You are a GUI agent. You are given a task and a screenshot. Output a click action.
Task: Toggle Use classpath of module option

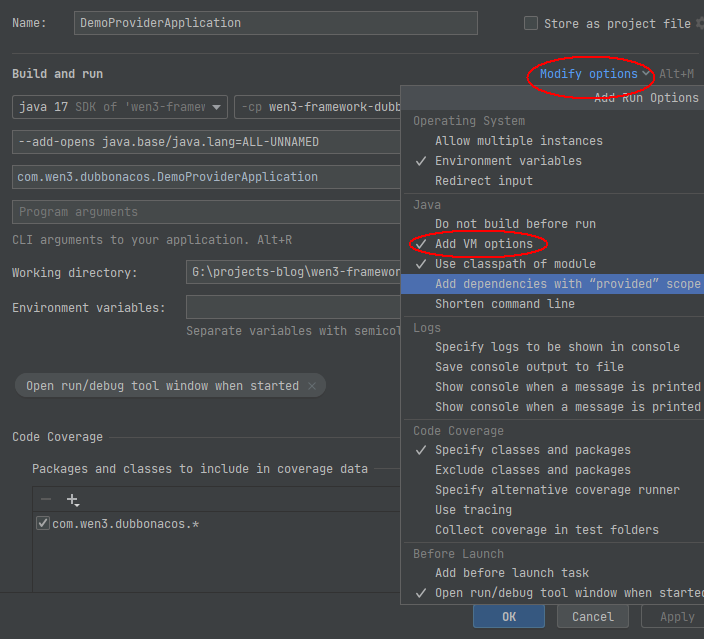click(x=552, y=264)
